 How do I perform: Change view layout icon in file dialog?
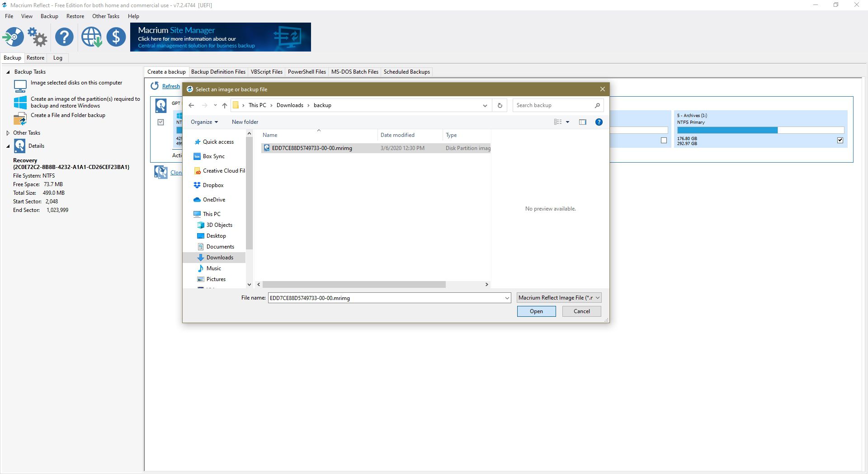558,122
